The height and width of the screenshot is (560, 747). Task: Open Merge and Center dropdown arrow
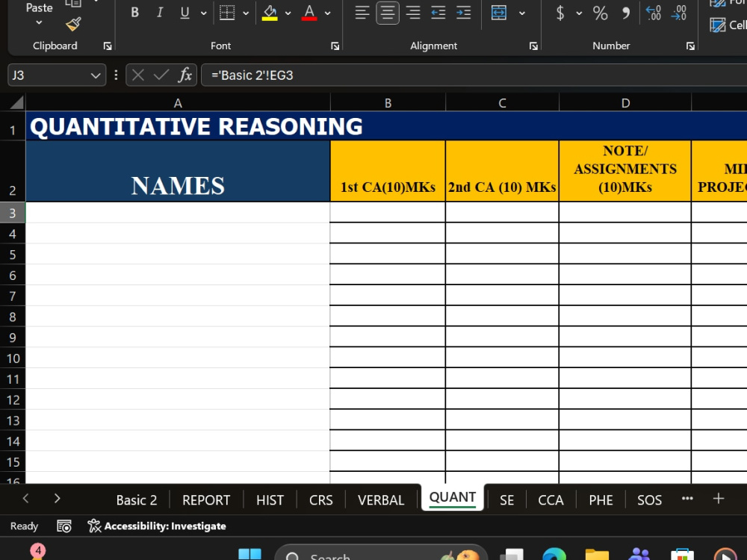(x=522, y=13)
